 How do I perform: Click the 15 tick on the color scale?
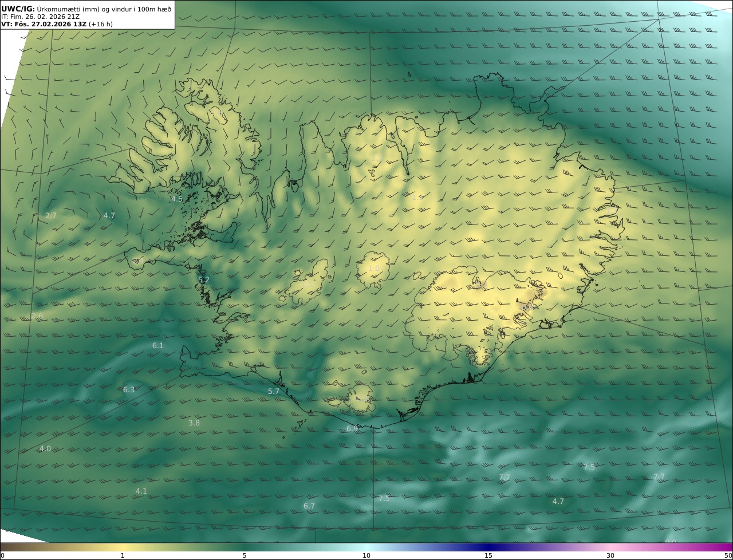coord(488,555)
